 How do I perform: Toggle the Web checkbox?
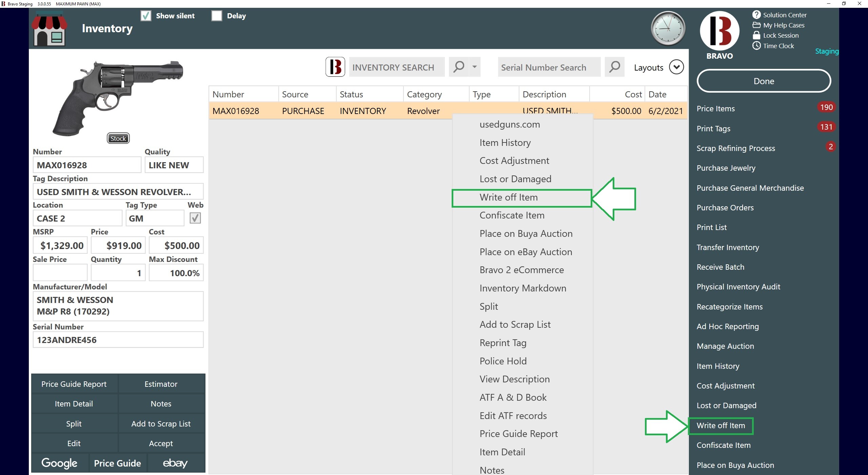tap(195, 218)
